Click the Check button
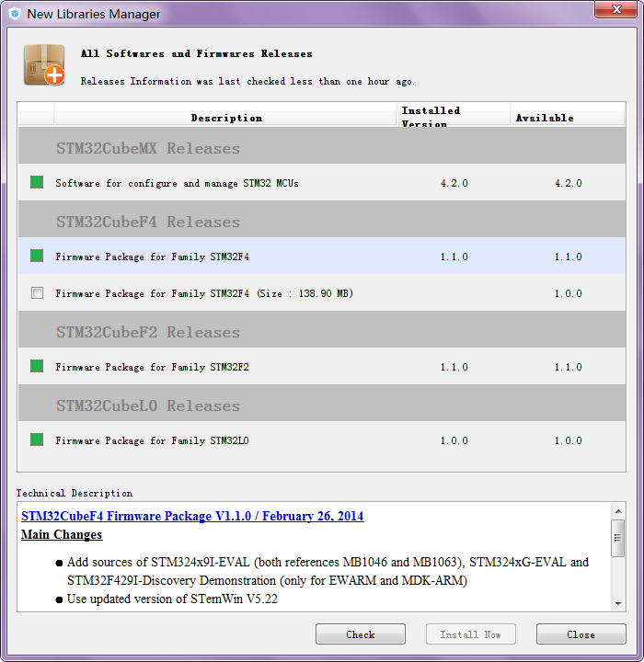This screenshot has height=662, width=644. (x=361, y=634)
